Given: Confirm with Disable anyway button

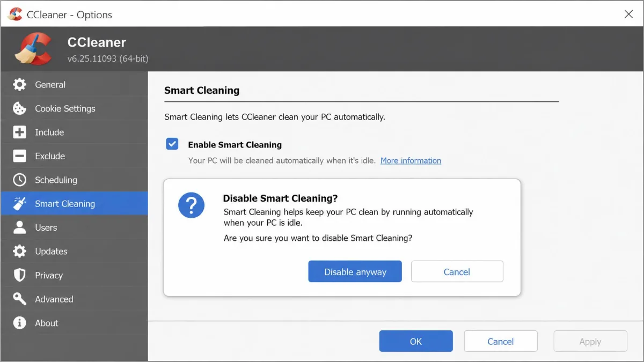Looking at the screenshot, I should tap(355, 271).
